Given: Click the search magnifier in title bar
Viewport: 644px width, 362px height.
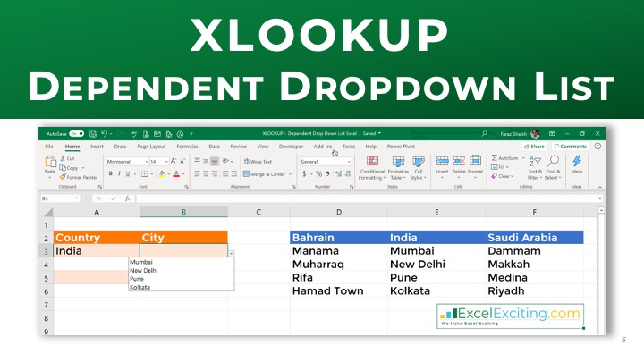Looking at the screenshot, I should (484, 133).
